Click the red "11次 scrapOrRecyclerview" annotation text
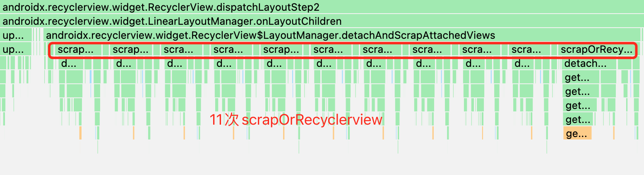The image size is (644, 175). tap(296, 120)
